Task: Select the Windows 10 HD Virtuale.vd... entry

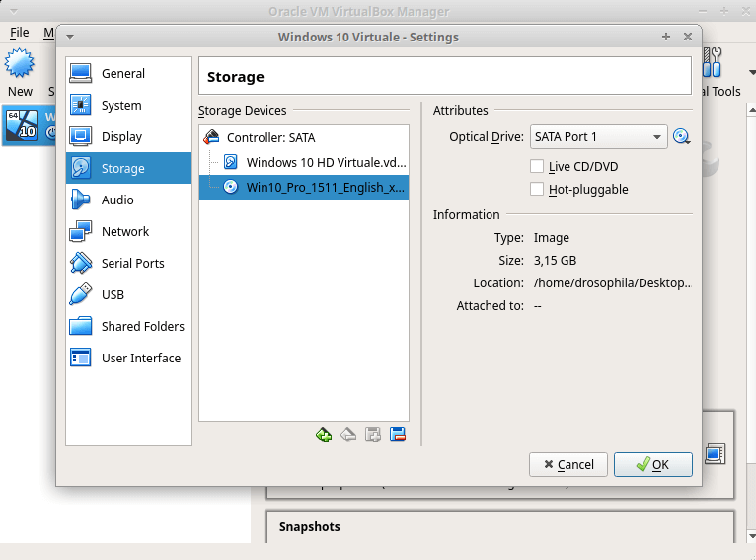Action: coord(304,162)
